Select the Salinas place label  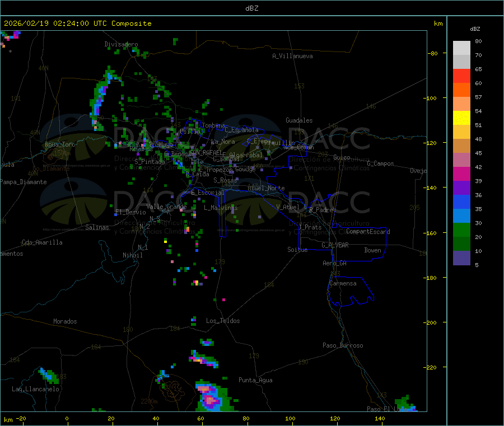[x=97, y=227]
